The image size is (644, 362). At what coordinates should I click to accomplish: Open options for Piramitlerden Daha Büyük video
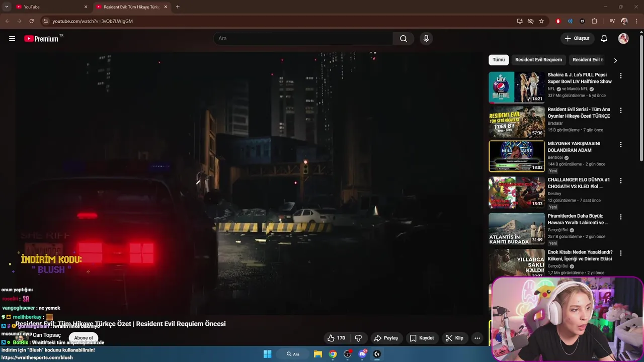(620, 217)
